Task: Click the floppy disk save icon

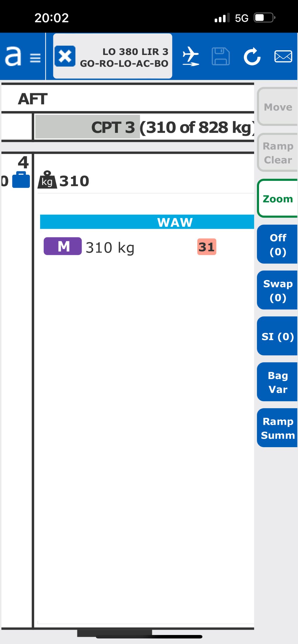Action: point(221,56)
